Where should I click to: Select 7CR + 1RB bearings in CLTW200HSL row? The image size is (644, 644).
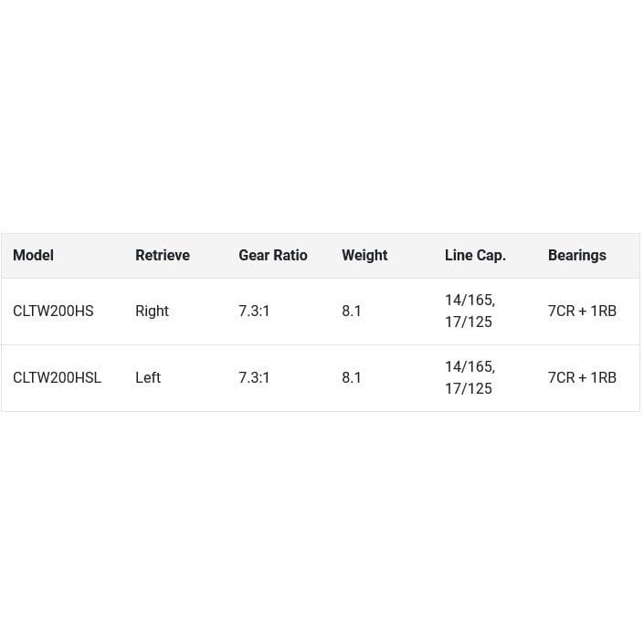click(x=582, y=378)
